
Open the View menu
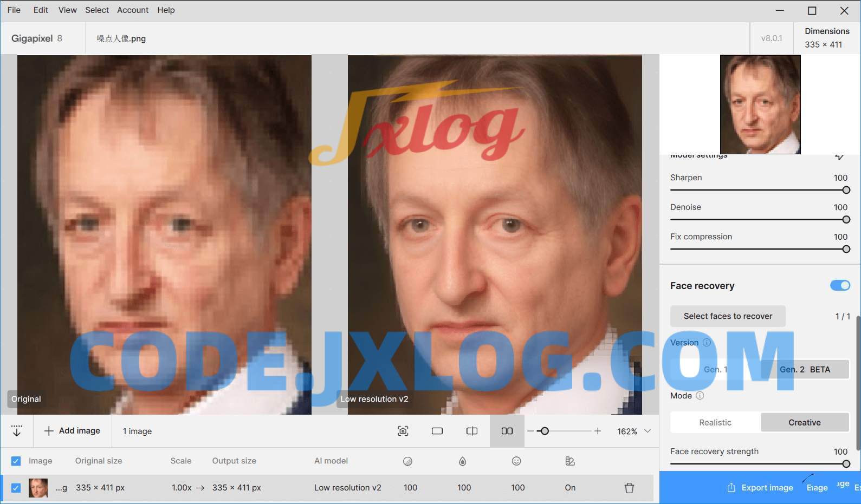coord(67,10)
